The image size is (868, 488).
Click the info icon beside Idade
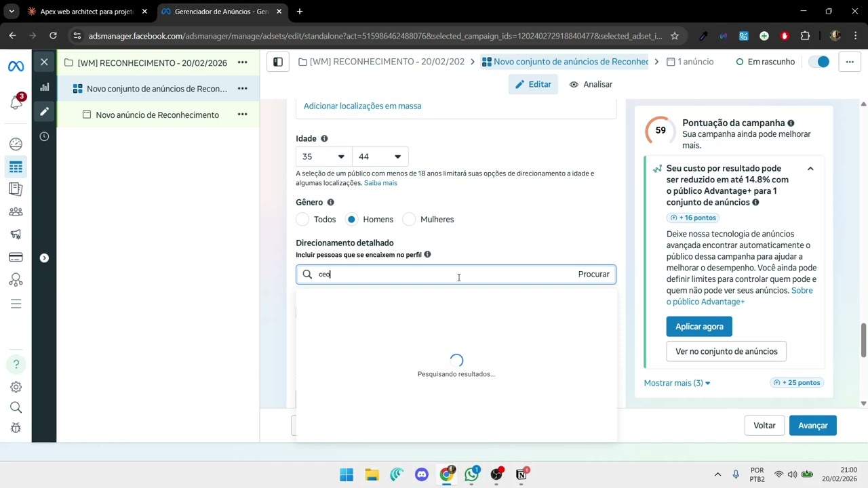[324, 138]
